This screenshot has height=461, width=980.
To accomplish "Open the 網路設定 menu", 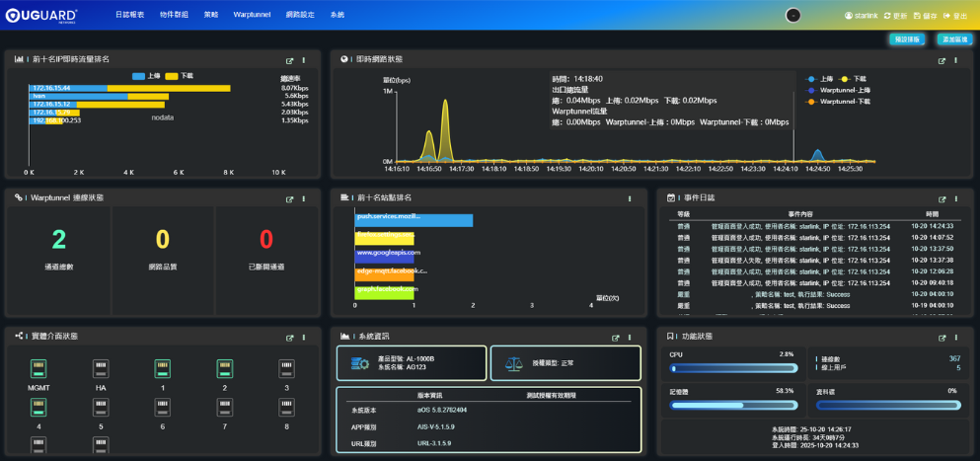I will click(299, 16).
